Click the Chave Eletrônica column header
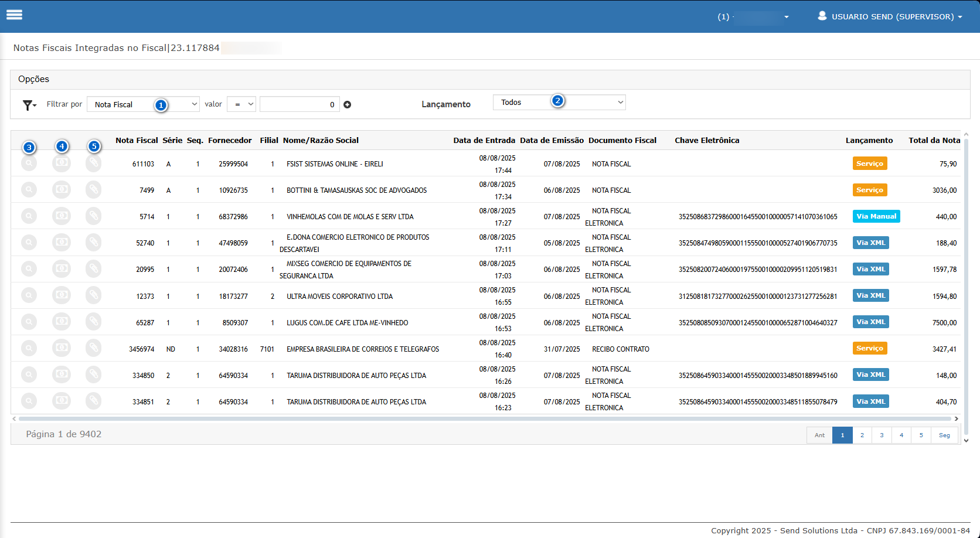This screenshot has height=538, width=980. (707, 140)
